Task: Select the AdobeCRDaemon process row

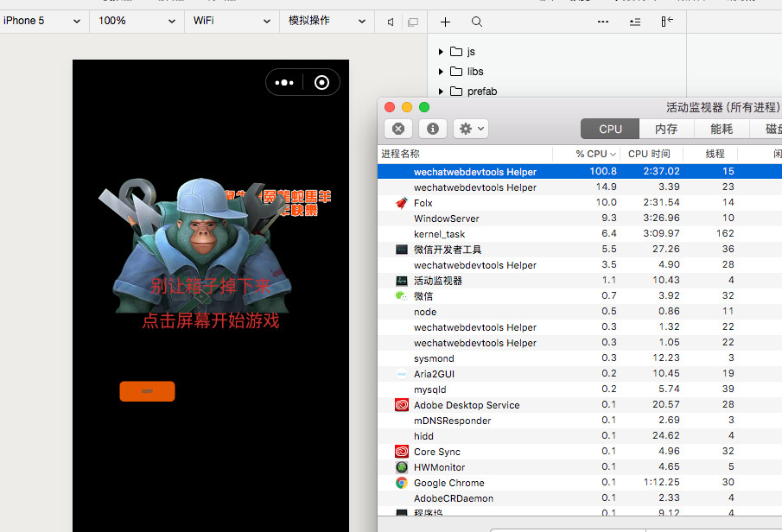Action: (x=580, y=498)
